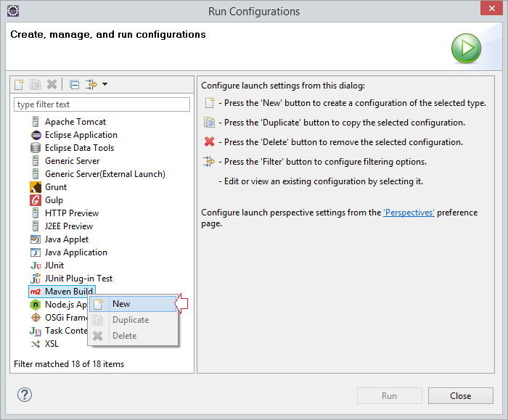Open the 'Perspectives' preference link
The height and width of the screenshot is (420, 508).
pos(409,213)
